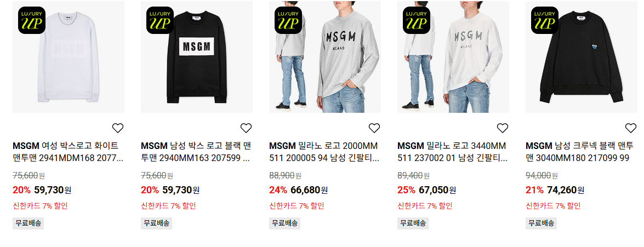Open black crewneck sweatshirt product image
644x247 pixels.
click(x=581, y=57)
